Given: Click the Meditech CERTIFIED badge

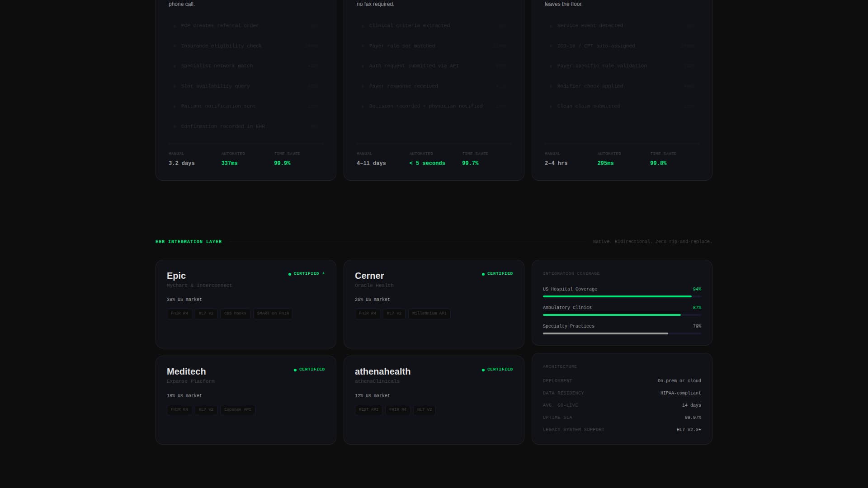Looking at the screenshot, I should click(x=309, y=370).
